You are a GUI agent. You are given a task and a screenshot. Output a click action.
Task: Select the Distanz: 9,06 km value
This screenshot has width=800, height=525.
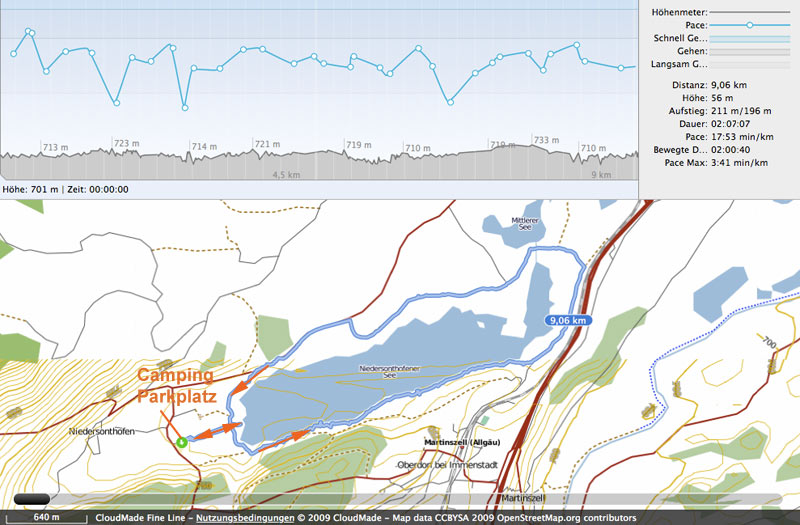[x=729, y=85]
